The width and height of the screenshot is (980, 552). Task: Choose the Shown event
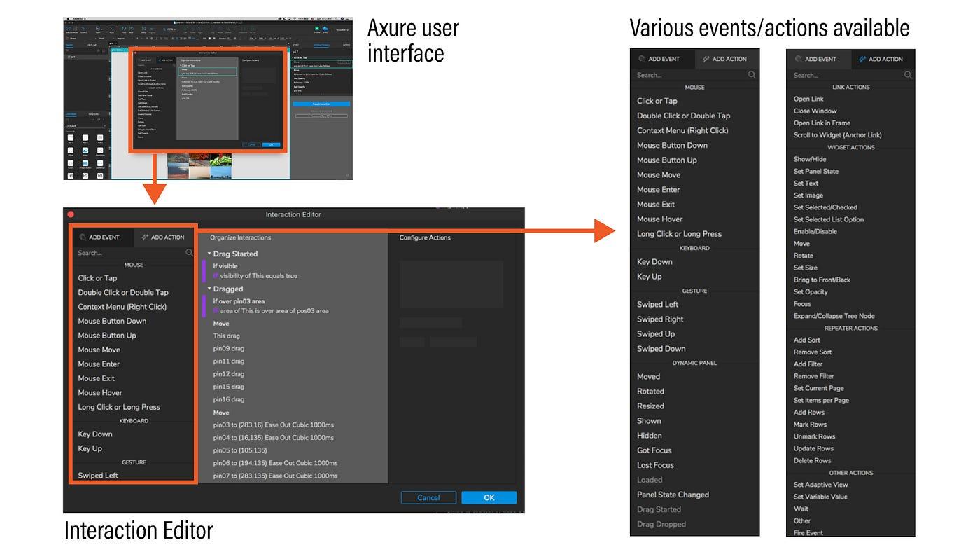click(x=649, y=421)
